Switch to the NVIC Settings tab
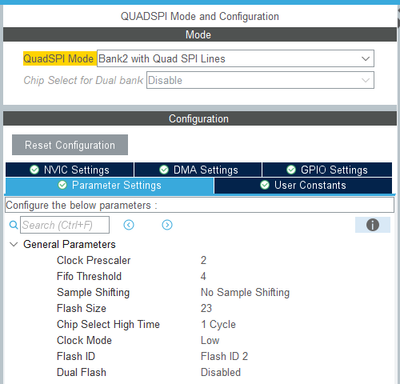 [70, 170]
